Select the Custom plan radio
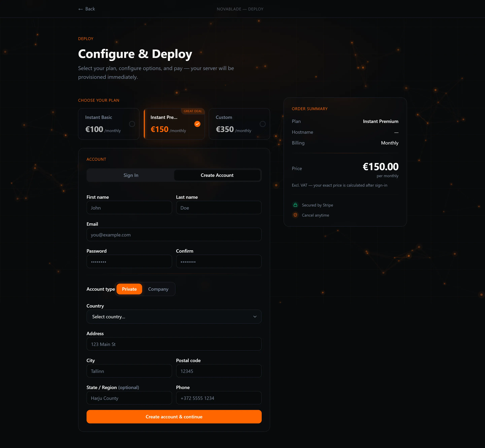The height and width of the screenshot is (448, 485). click(263, 124)
